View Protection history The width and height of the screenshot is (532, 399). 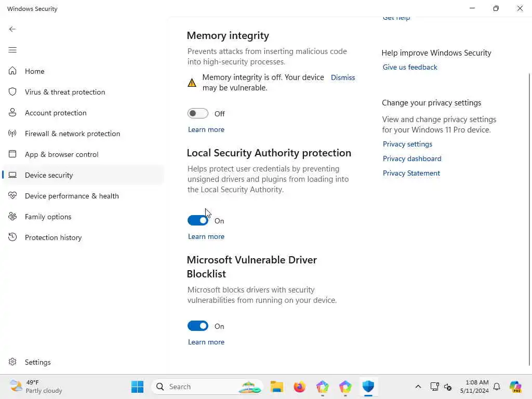[83, 237]
